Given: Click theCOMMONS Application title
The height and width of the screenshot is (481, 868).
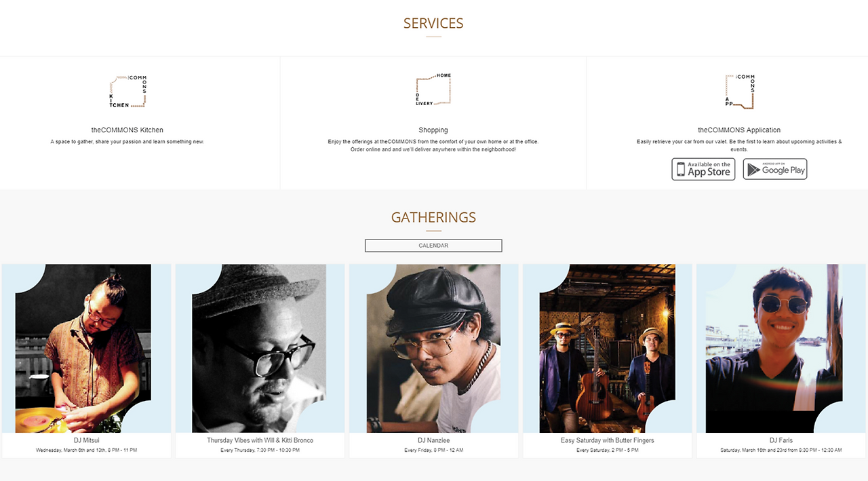Looking at the screenshot, I should [x=739, y=130].
